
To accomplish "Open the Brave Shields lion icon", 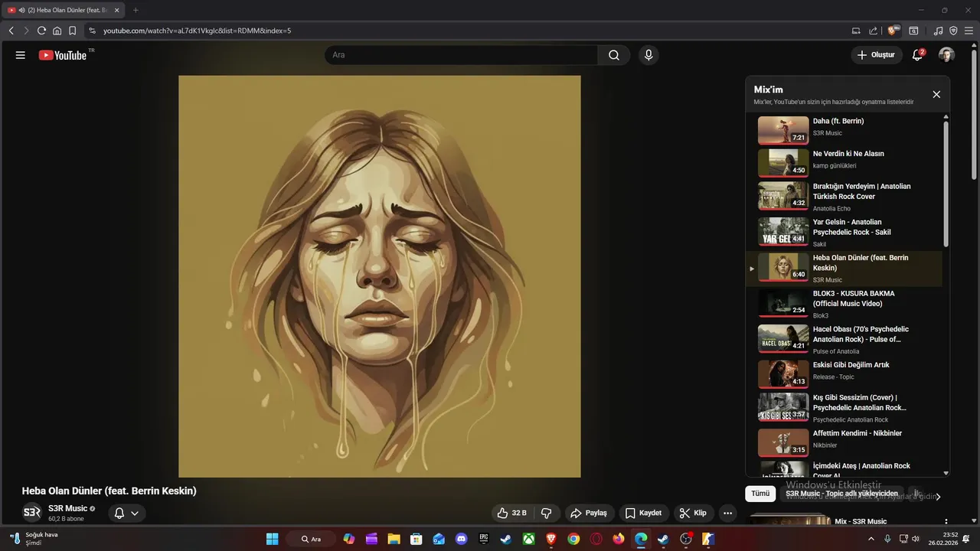I will click(x=893, y=31).
